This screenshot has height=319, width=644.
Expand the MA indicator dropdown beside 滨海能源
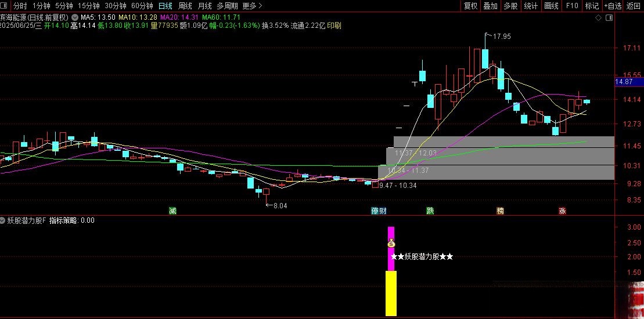point(75,18)
